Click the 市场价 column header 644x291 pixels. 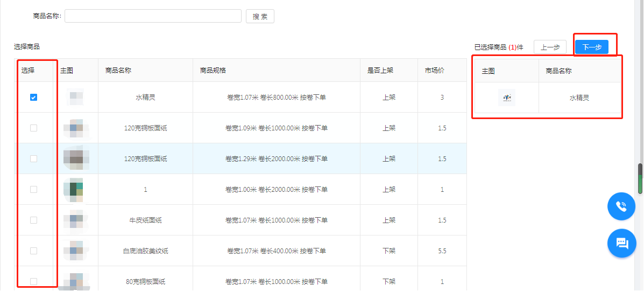tap(435, 70)
